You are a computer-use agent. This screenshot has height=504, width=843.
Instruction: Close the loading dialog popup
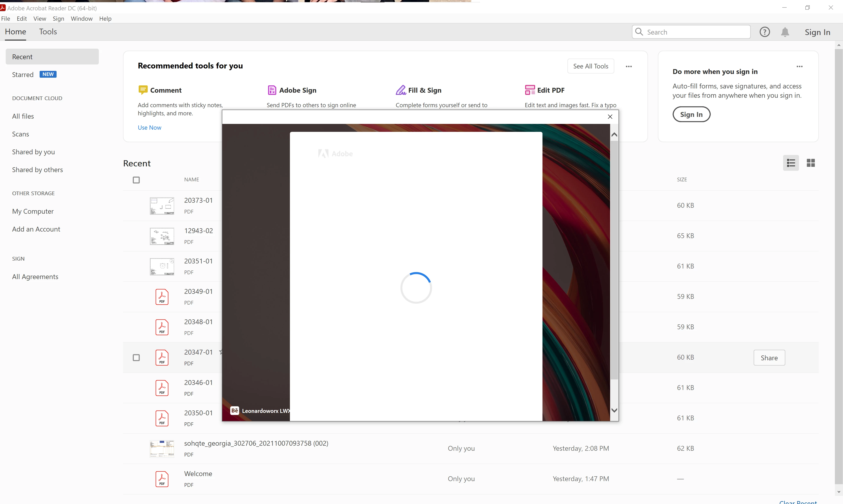click(610, 117)
